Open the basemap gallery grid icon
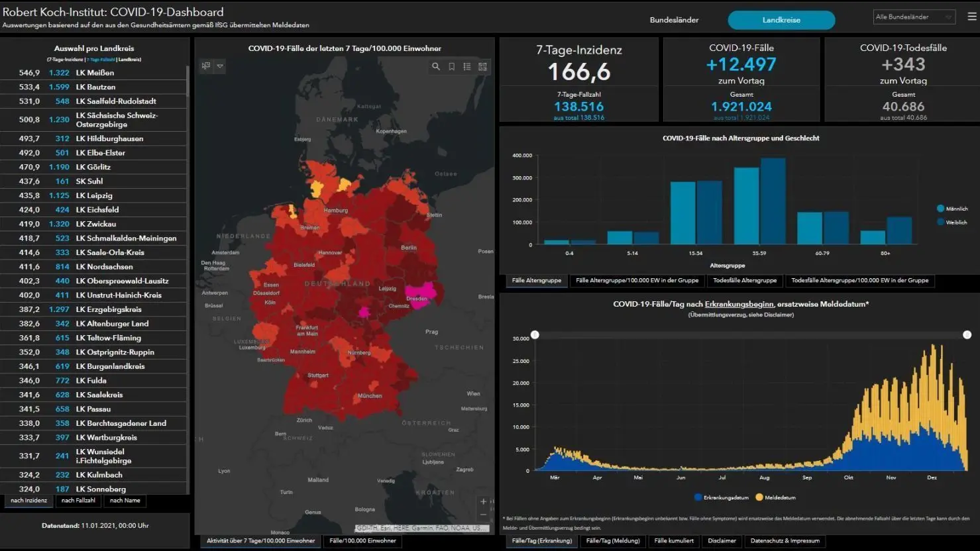The height and width of the screenshot is (551, 980). tap(482, 66)
